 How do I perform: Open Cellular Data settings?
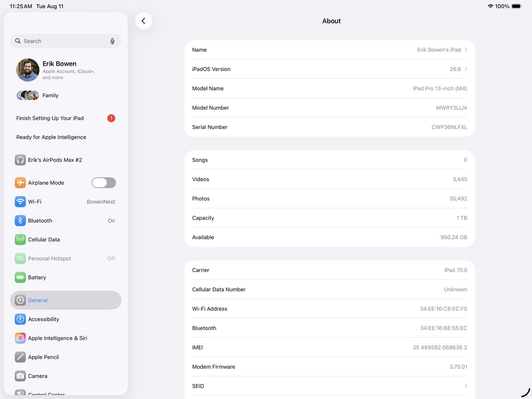pyautogui.click(x=66, y=239)
